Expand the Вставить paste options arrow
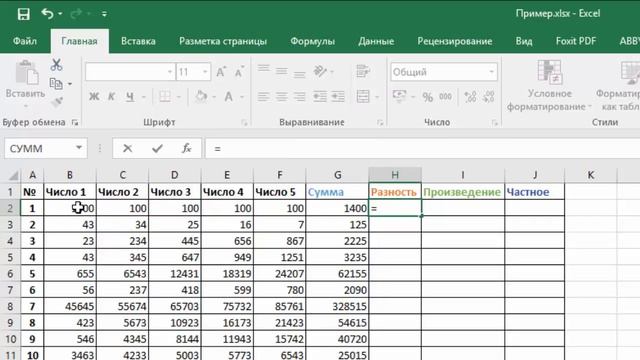Image resolution: width=640 pixels, height=360 pixels. (25, 107)
